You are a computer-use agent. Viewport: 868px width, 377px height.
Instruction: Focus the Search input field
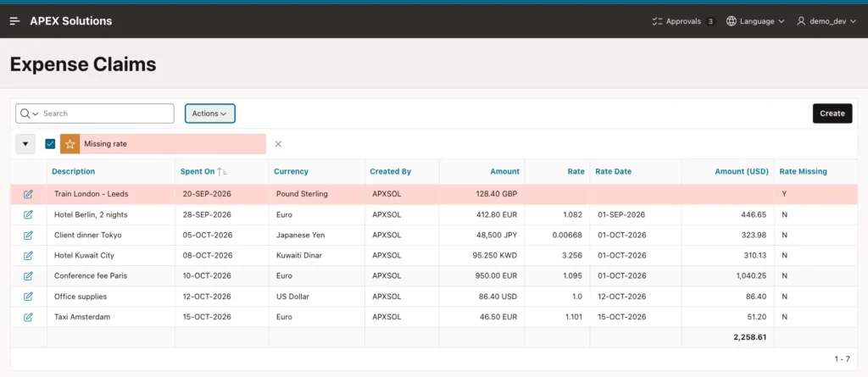click(x=106, y=114)
